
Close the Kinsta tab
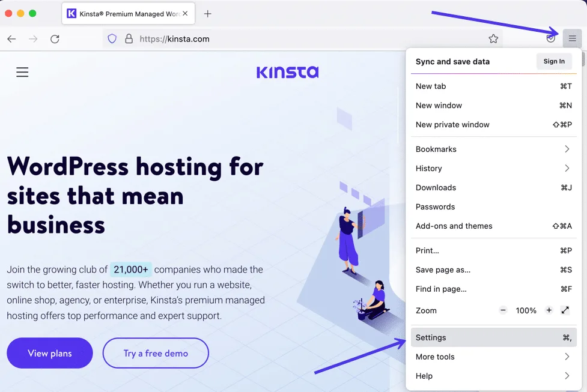pyautogui.click(x=185, y=13)
